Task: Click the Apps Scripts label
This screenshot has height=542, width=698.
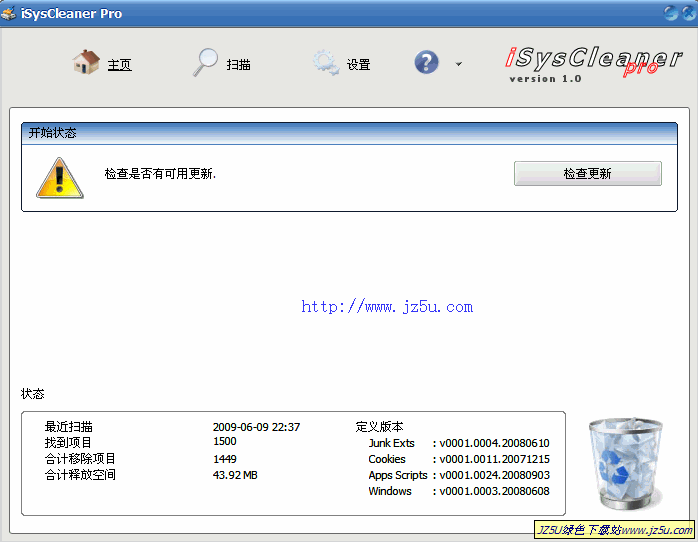Action: coord(398,475)
